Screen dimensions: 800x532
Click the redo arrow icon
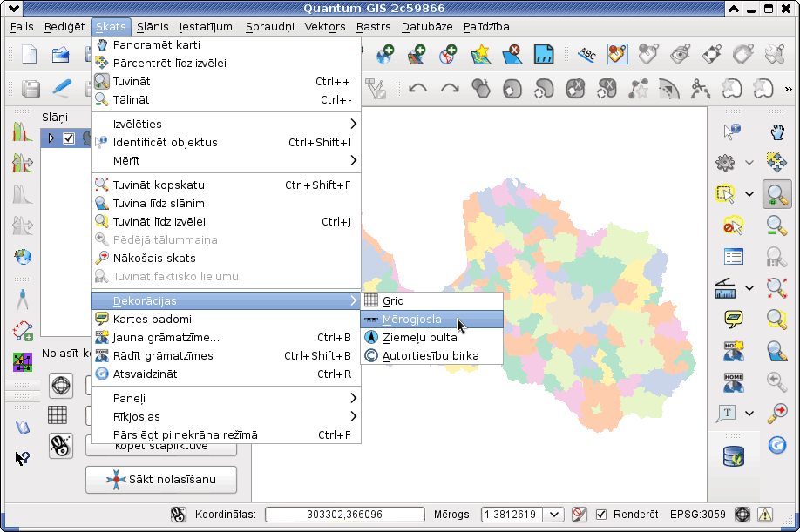450,89
